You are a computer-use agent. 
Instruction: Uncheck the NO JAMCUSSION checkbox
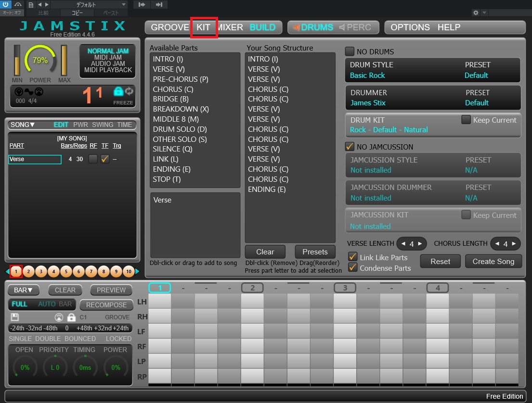coord(350,147)
